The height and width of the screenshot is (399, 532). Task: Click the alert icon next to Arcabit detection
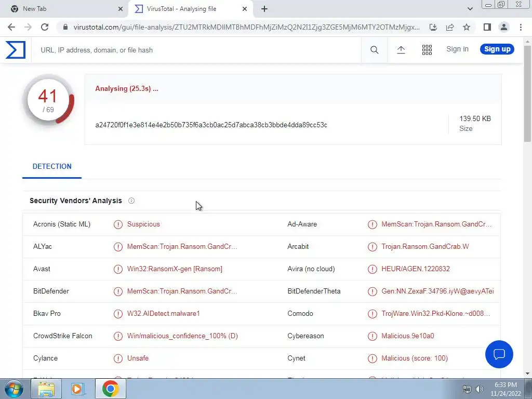point(372,247)
